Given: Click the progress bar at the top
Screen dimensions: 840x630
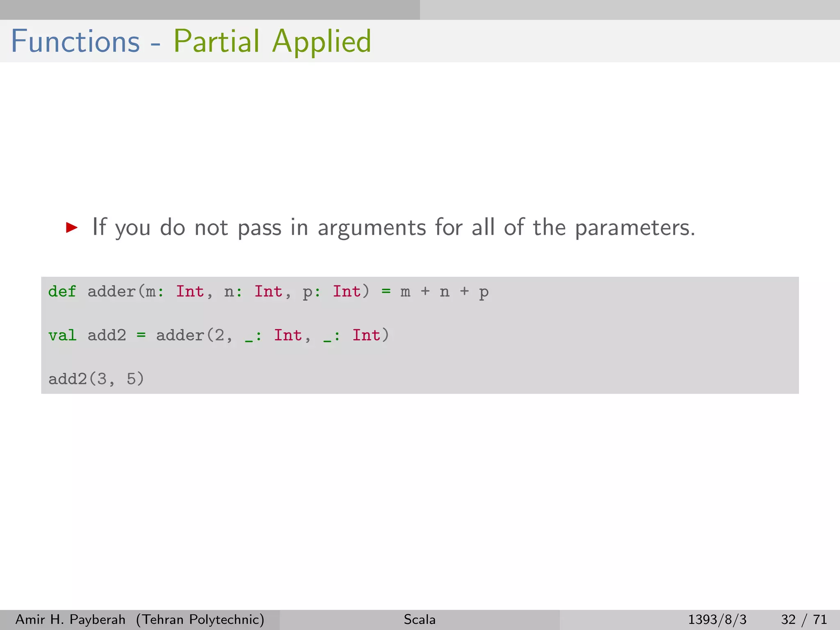Looking at the screenshot, I should pyautogui.click(x=420, y=10).
